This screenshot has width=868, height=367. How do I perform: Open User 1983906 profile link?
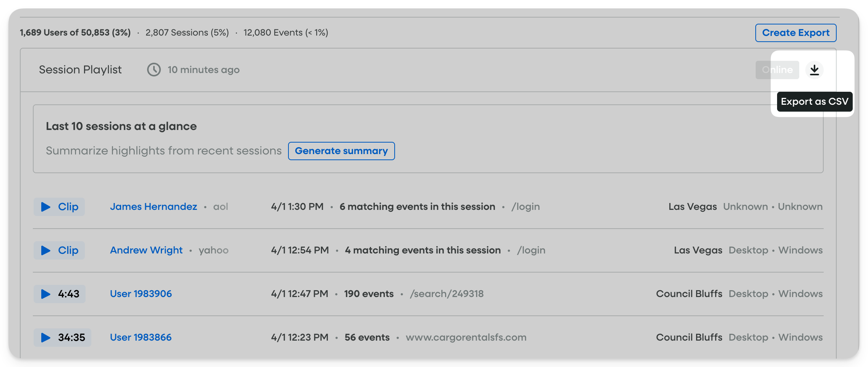(x=141, y=294)
